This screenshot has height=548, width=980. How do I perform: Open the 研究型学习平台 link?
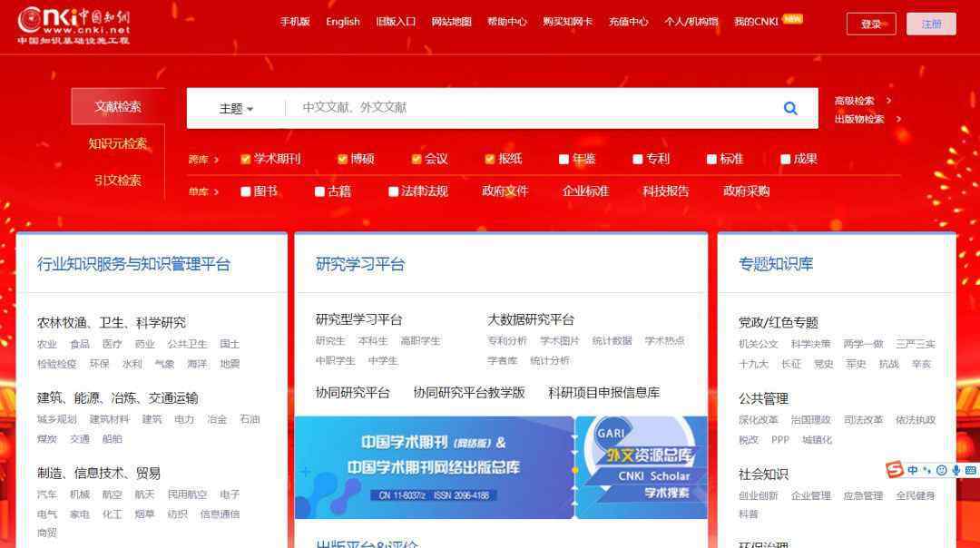[x=358, y=320]
